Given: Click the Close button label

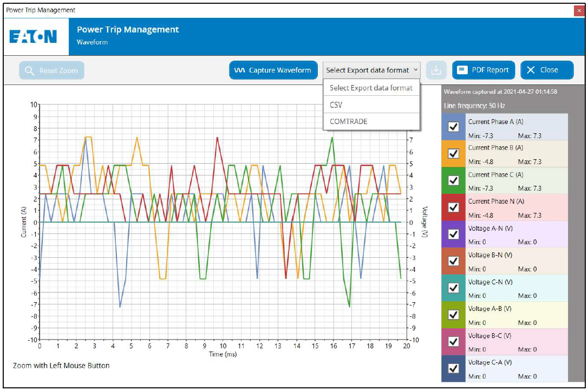Looking at the screenshot, I should (x=549, y=70).
